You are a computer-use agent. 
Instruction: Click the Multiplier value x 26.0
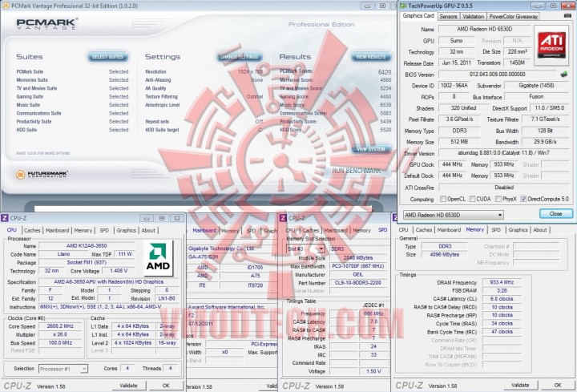tap(60, 334)
